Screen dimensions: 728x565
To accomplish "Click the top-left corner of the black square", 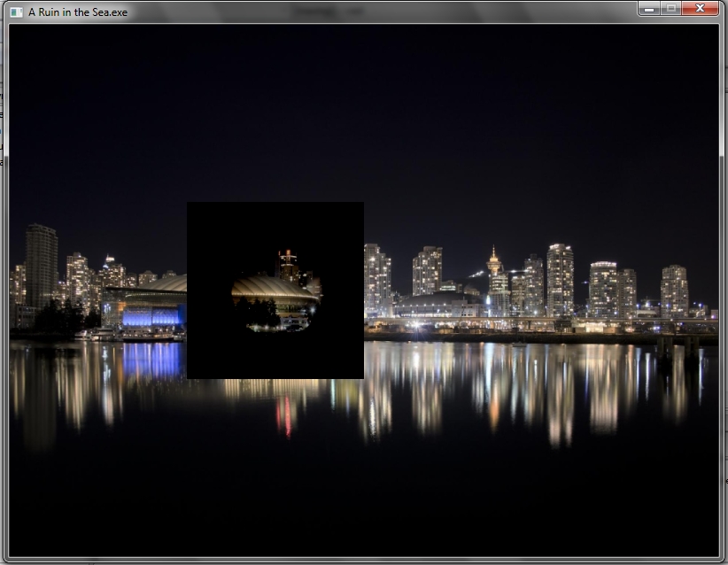I will 189,204.
